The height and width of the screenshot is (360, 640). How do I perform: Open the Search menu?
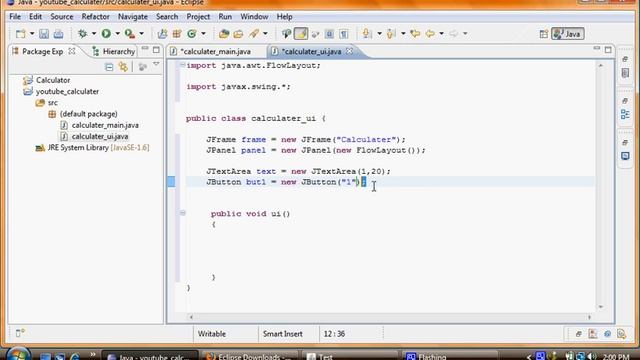click(x=167, y=17)
